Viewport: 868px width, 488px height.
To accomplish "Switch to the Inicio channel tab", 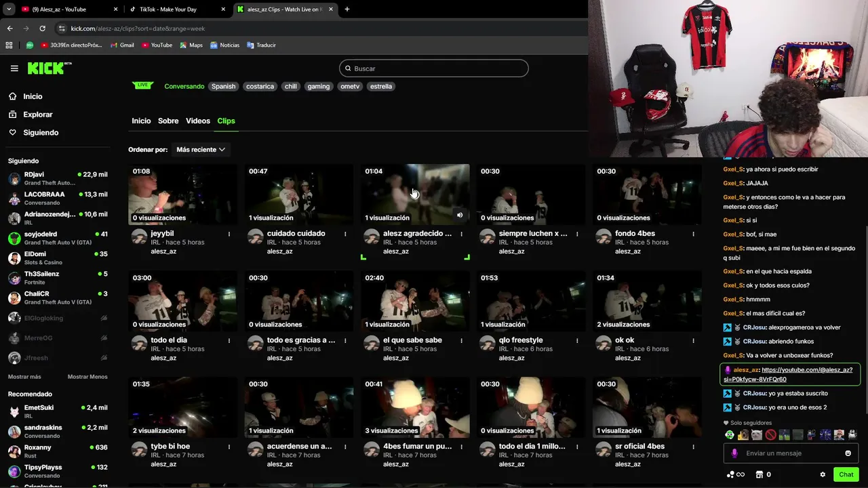I will (141, 121).
